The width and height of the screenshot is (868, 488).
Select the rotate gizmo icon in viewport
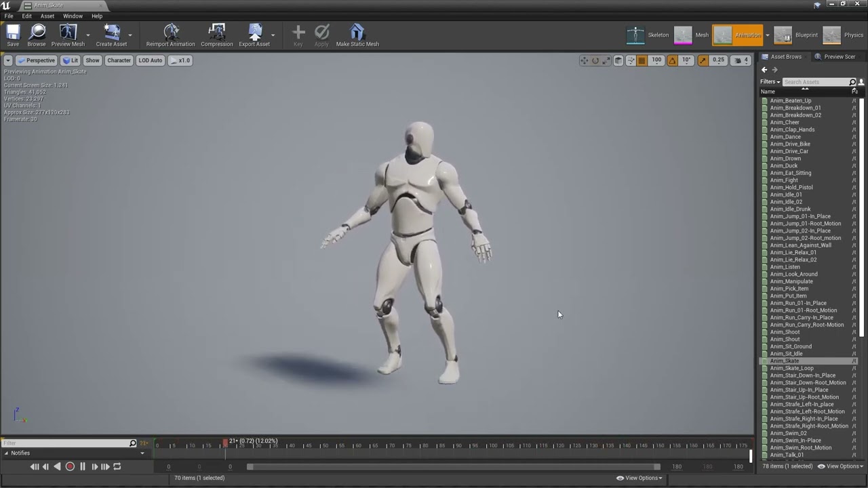point(595,60)
